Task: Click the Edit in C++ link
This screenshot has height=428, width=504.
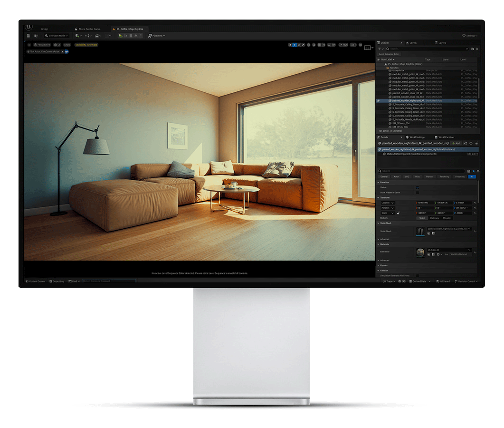Action: click(x=473, y=154)
